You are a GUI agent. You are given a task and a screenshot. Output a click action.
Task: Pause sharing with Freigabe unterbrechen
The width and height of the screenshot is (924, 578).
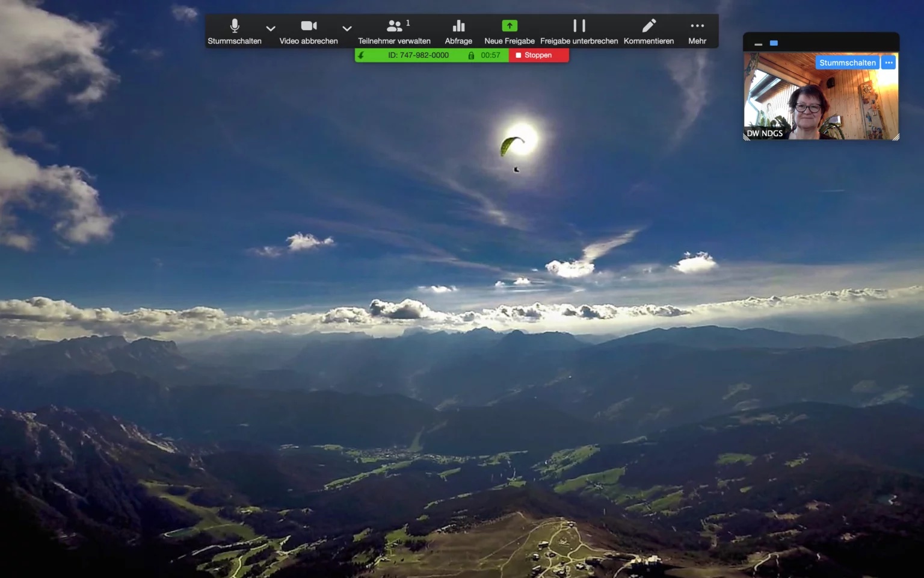coord(579,26)
